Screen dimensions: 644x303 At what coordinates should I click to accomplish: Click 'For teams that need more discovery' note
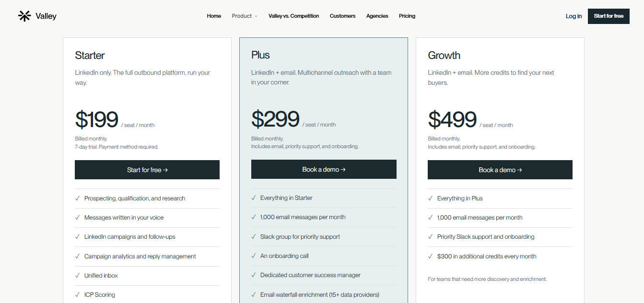pos(487,279)
